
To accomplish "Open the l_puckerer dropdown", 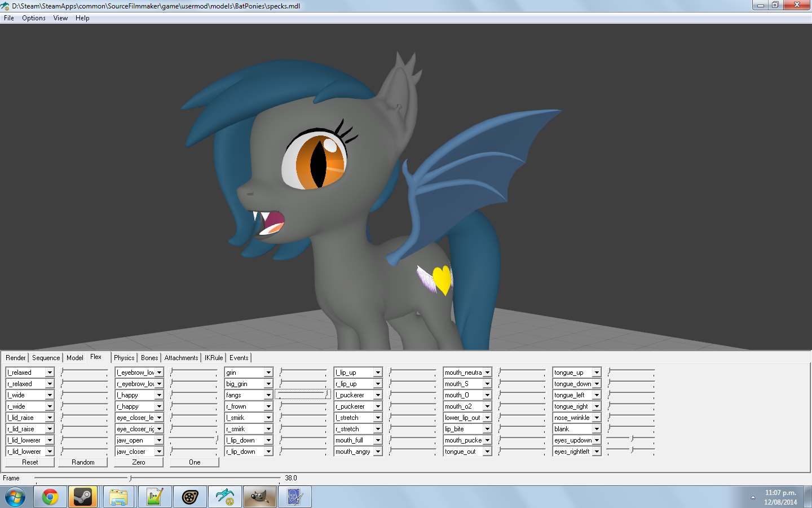I will tap(378, 395).
